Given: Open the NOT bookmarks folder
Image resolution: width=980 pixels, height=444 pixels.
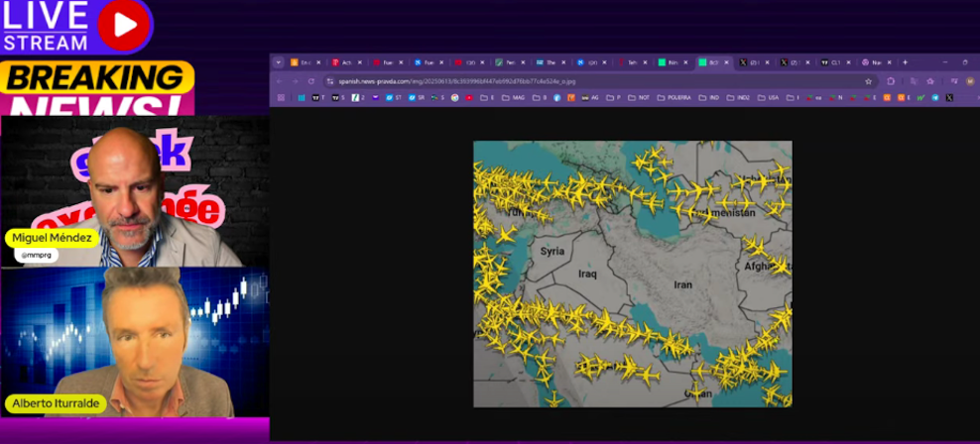Looking at the screenshot, I should (640, 98).
